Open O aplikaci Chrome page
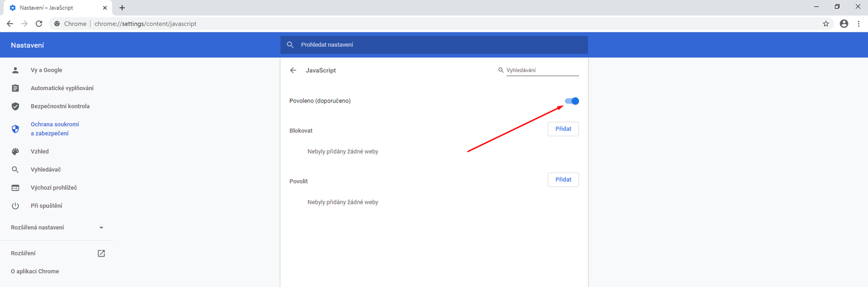Image resolution: width=868 pixels, height=287 pixels. point(35,271)
